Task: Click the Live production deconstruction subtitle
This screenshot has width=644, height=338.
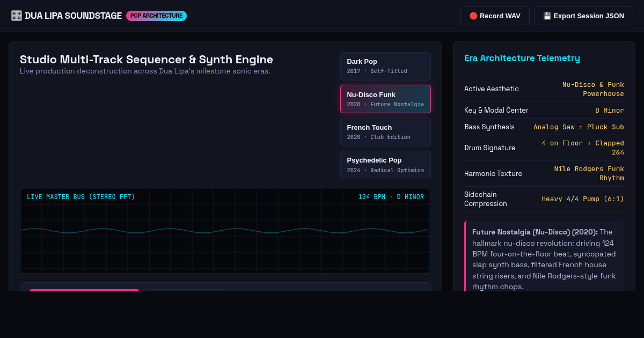Action: 145,71
